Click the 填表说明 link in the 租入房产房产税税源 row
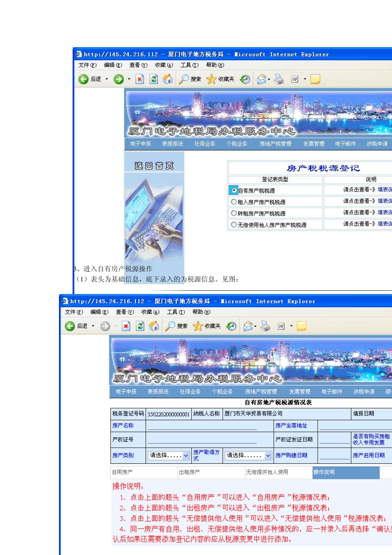Viewport: 392px width, 555px height. point(385,201)
